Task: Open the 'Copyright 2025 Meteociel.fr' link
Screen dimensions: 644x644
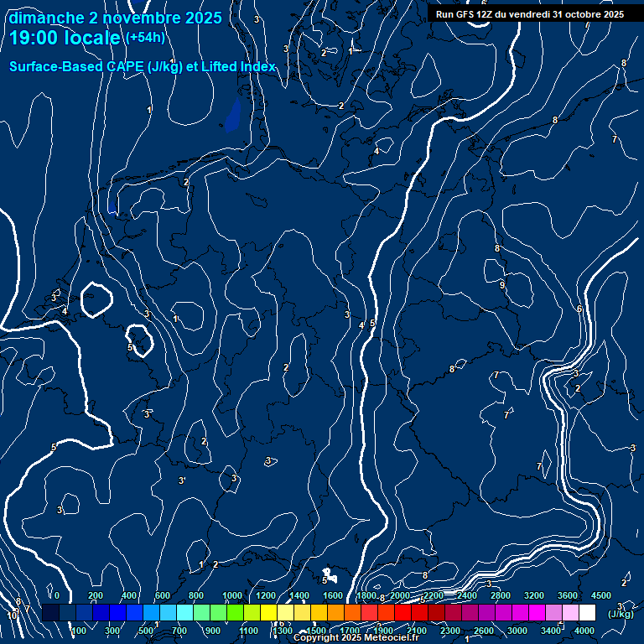Action: tap(356, 638)
